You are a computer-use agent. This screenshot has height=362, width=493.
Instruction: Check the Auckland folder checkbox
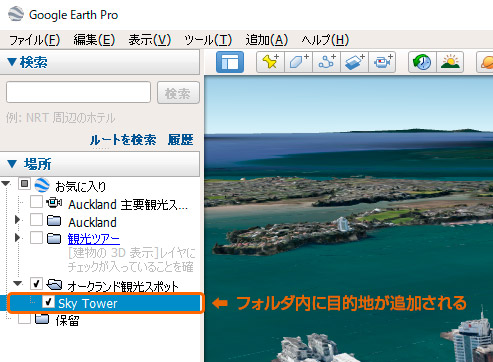[x=36, y=220]
